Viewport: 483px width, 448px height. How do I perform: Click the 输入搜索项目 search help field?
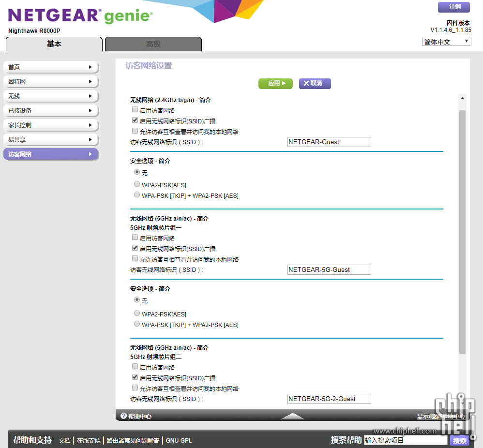coord(406,440)
